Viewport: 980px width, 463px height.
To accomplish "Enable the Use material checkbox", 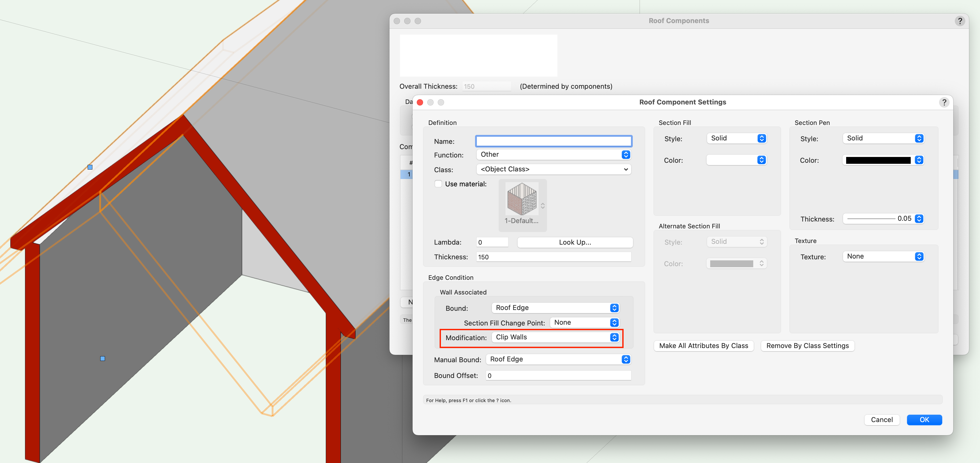I will tap(438, 184).
